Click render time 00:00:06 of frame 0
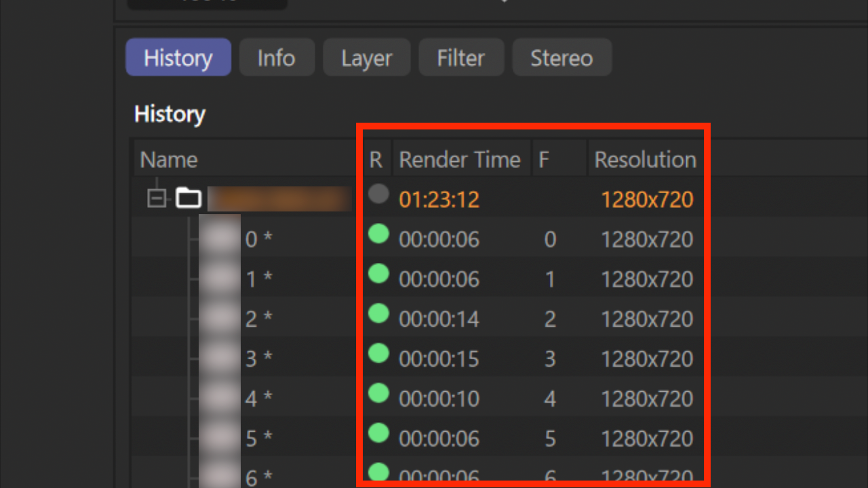 pos(439,239)
